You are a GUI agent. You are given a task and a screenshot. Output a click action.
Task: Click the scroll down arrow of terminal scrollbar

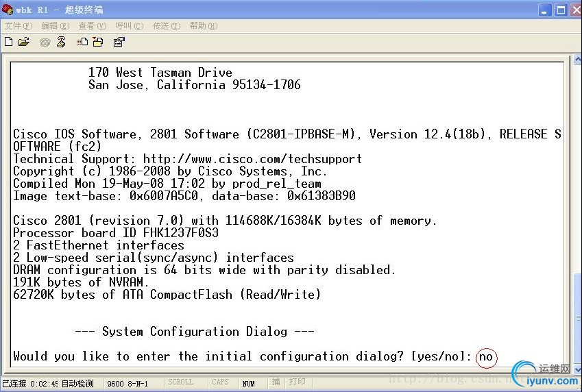pos(578,369)
